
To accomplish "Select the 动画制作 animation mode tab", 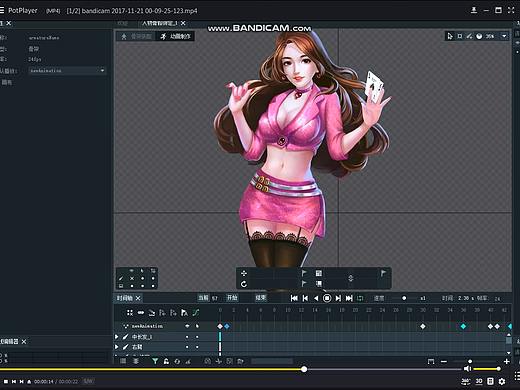I will pos(175,36).
